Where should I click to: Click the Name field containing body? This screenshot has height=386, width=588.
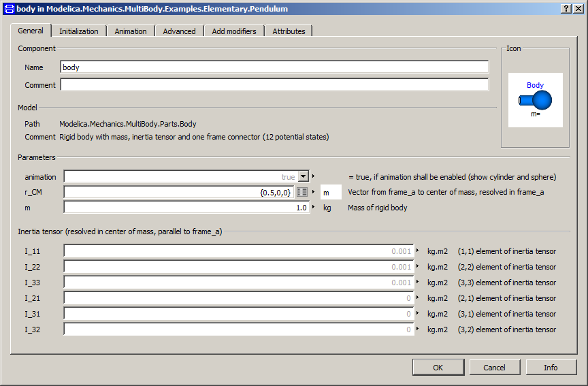(x=274, y=67)
